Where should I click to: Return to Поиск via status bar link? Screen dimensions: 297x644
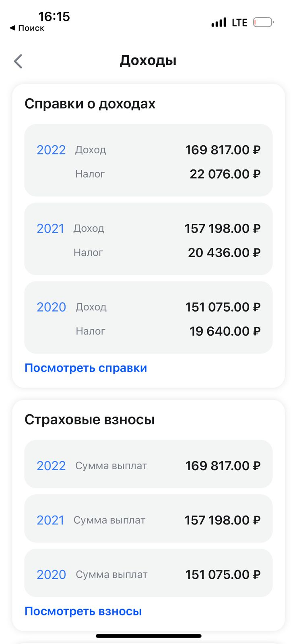click(27, 28)
